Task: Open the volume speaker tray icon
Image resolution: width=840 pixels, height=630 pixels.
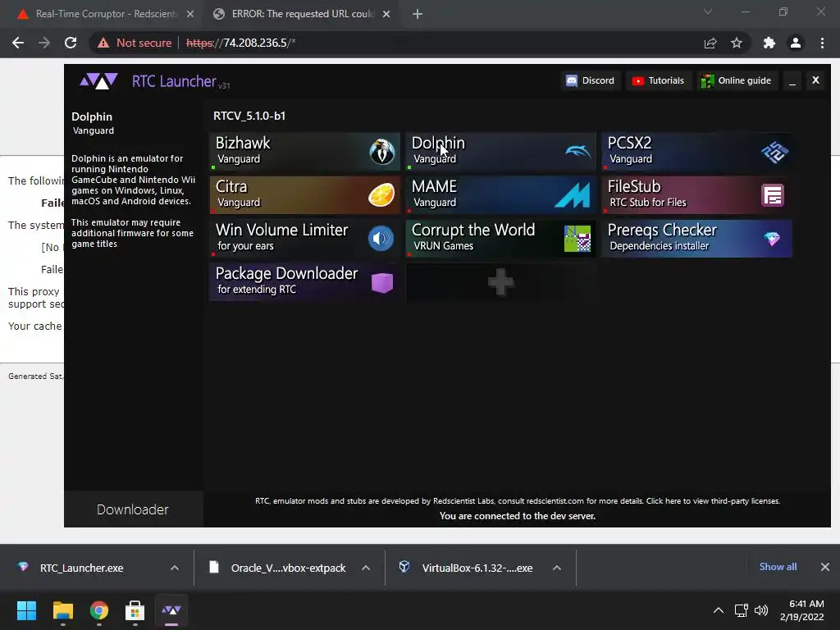Action: click(x=761, y=610)
